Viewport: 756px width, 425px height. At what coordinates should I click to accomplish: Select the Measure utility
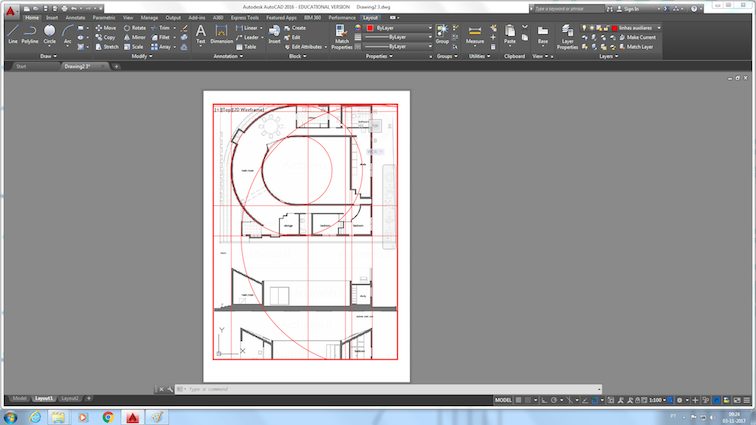click(x=475, y=35)
